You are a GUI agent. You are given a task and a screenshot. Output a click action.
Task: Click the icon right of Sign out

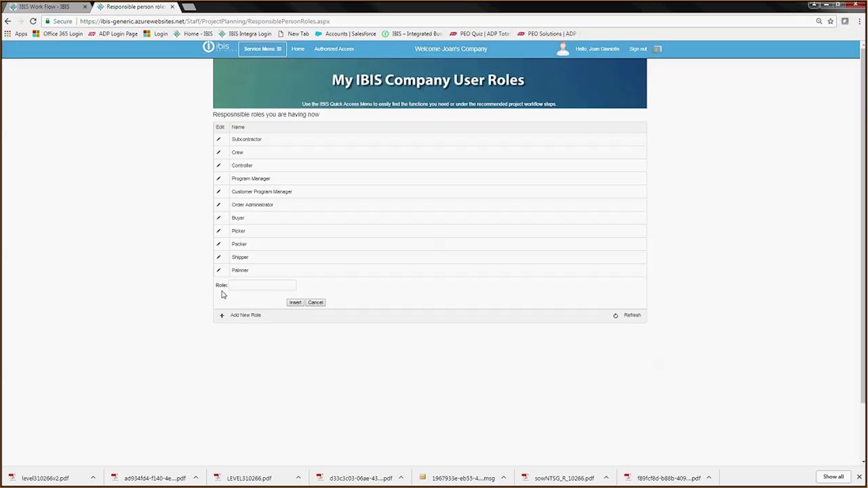(658, 49)
